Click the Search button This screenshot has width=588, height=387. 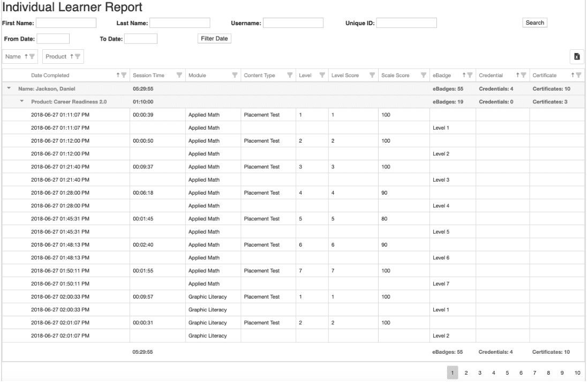coord(535,23)
